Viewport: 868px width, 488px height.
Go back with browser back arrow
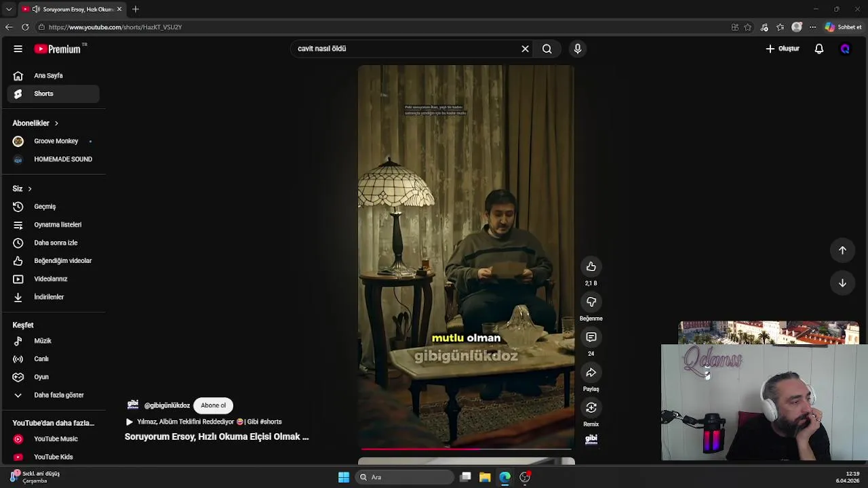coord(9,27)
